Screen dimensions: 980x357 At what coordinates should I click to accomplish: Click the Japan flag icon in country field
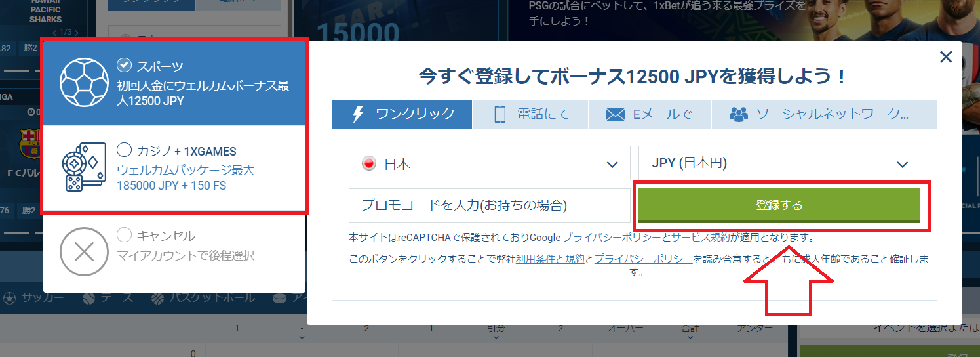click(x=368, y=164)
